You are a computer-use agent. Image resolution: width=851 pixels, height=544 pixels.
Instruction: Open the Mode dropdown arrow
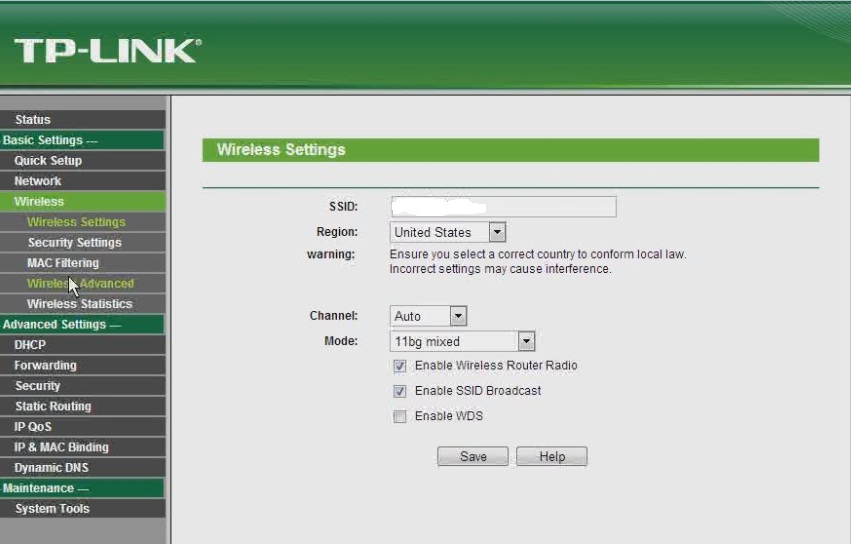coord(526,341)
